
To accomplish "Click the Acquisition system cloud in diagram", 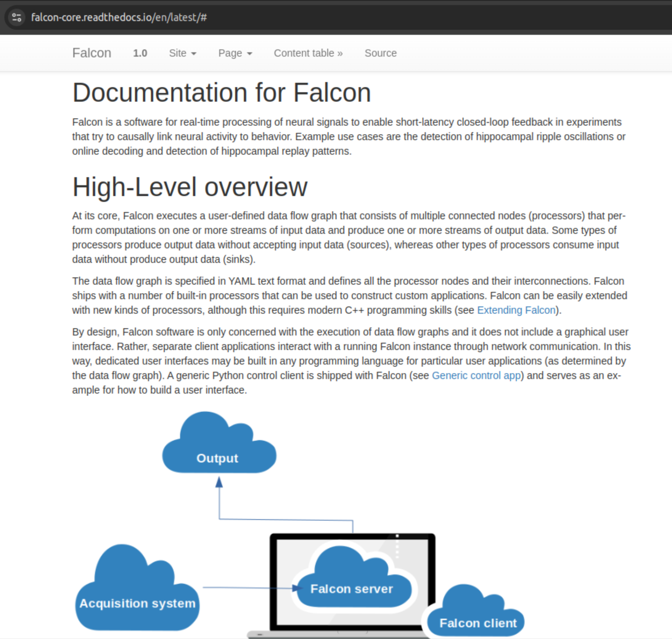I will 137,588.
